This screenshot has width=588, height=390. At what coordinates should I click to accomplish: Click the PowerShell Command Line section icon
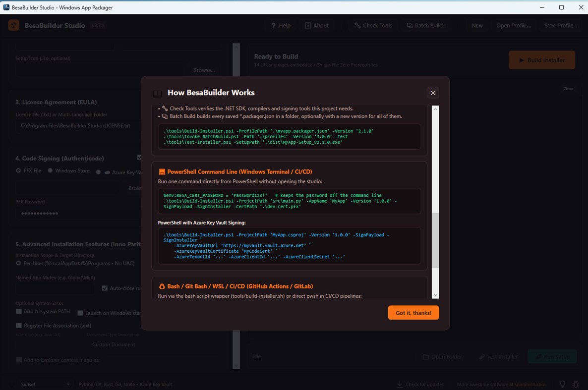[162, 172]
